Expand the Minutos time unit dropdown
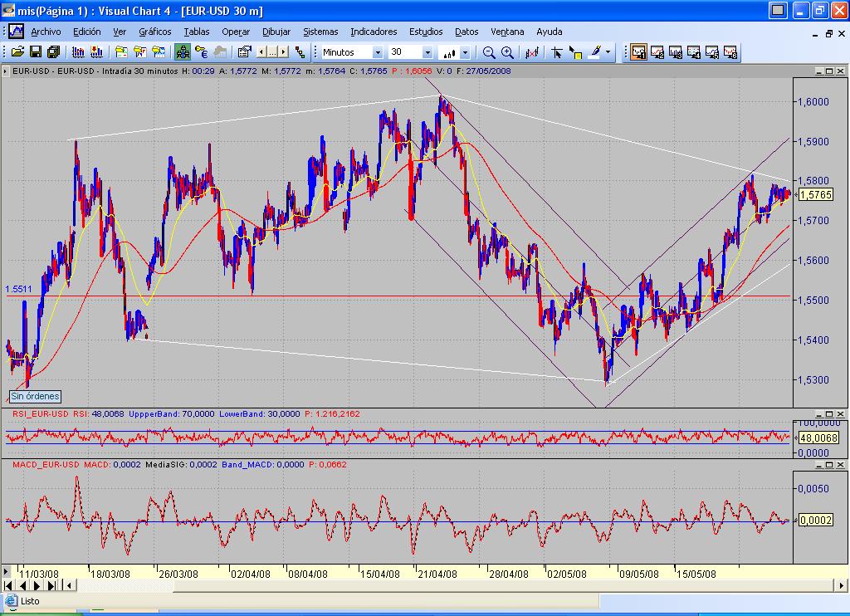 378,52
